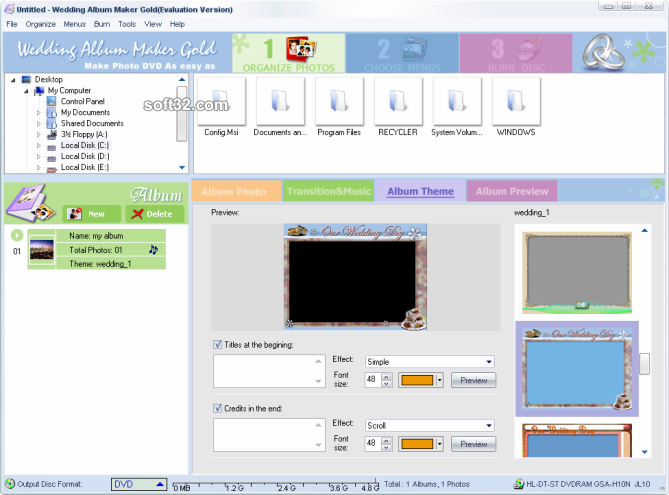The width and height of the screenshot is (669, 495).
Task: Click the titles text input box
Action: (269, 371)
